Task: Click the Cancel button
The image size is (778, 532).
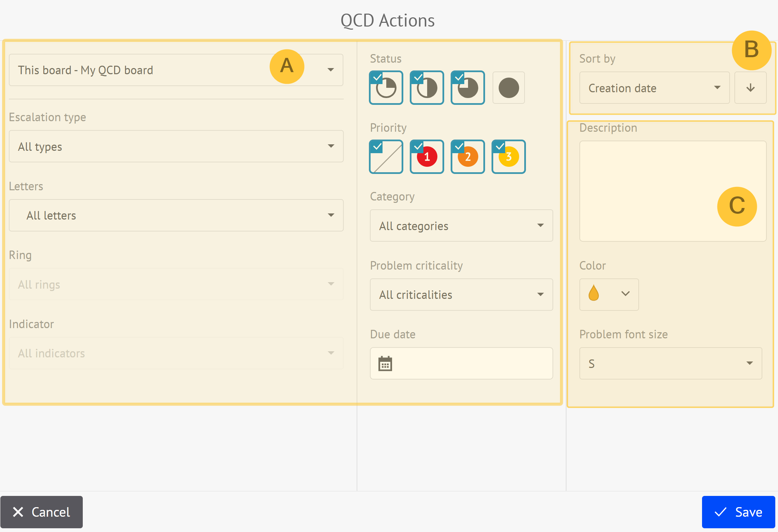Action: (x=42, y=512)
